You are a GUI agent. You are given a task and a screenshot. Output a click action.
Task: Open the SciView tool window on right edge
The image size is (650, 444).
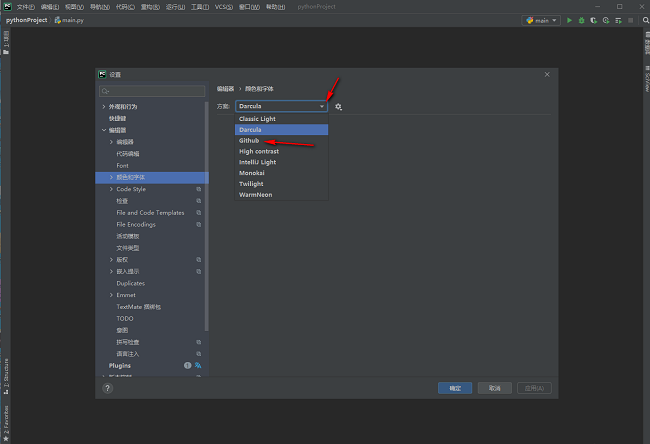646,79
